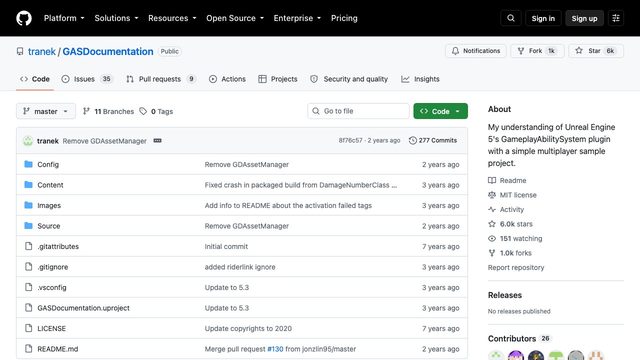The width and height of the screenshot is (640, 360).
Task: Open the search magnifier icon in header
Action: tap(511, 18)
